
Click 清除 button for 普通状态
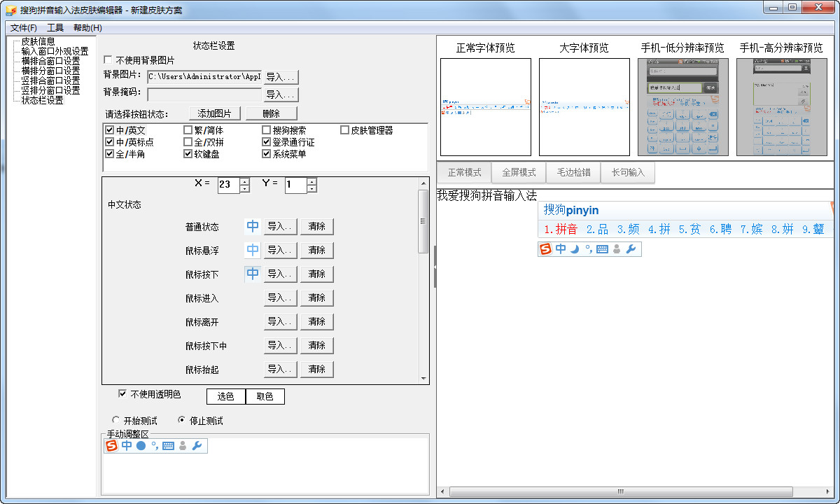click(x=316, y=226)
